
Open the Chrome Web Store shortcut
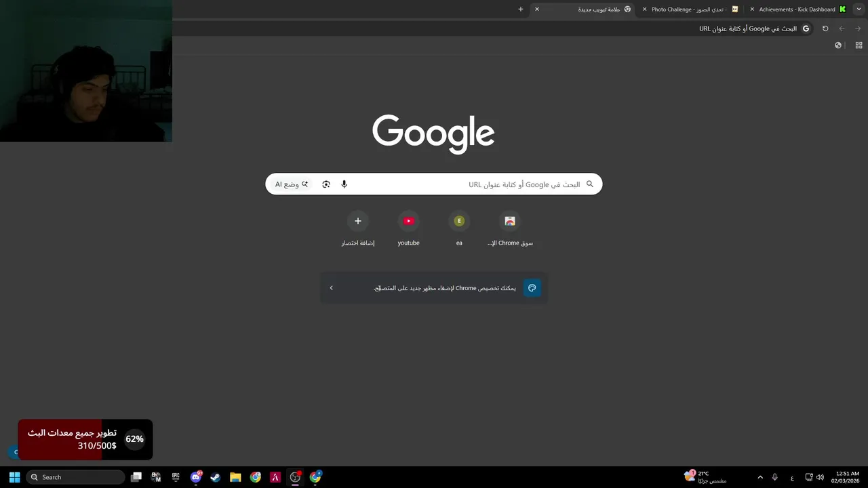(x=510, y=228)
